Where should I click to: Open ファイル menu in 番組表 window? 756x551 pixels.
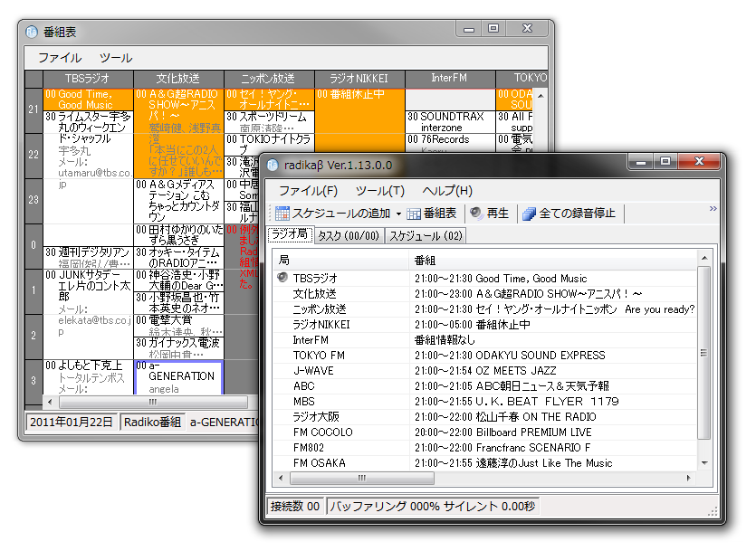pyautogui.click(x=60, y=58)
